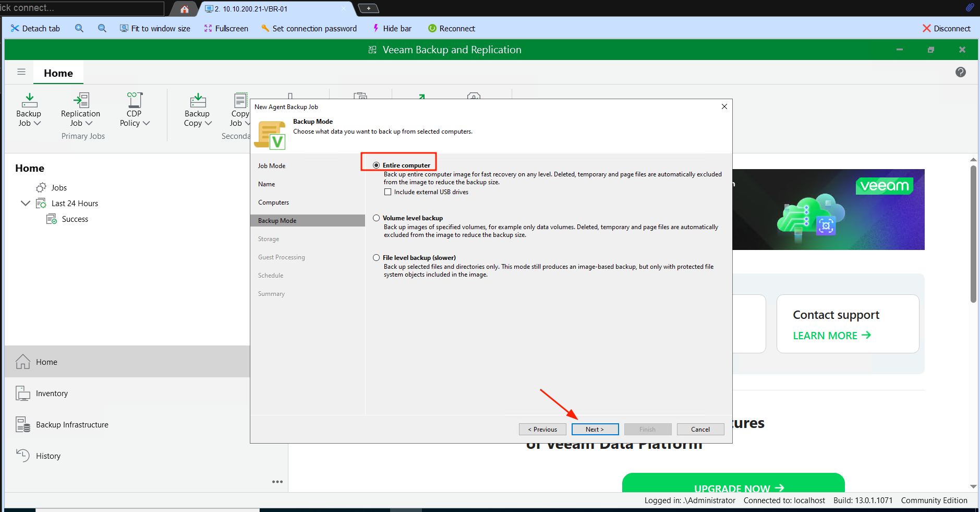The image size is (980, 512).
Task: Click the Next button in wizard
Action: tap(595, 429)
